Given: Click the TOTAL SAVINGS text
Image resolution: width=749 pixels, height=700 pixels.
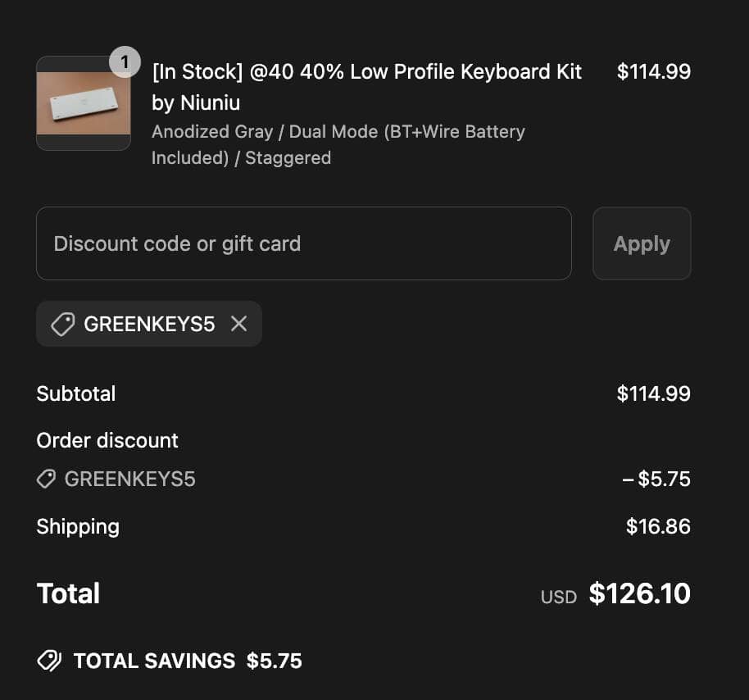Looking at the screenshot, I should (x=154, y=661).
